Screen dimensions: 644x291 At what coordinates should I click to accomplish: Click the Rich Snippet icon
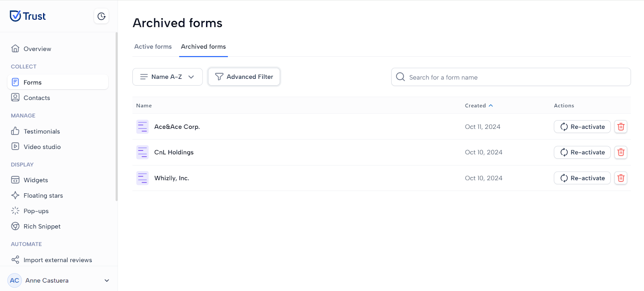pyautogui.click(x=15, y=226)
